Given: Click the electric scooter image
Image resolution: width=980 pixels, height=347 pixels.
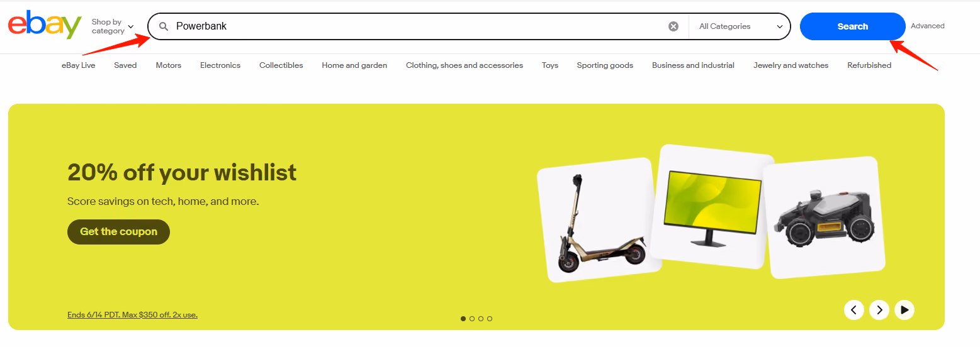Looking at the screenshot, I should pyautogui.click(x=599, y=220).
